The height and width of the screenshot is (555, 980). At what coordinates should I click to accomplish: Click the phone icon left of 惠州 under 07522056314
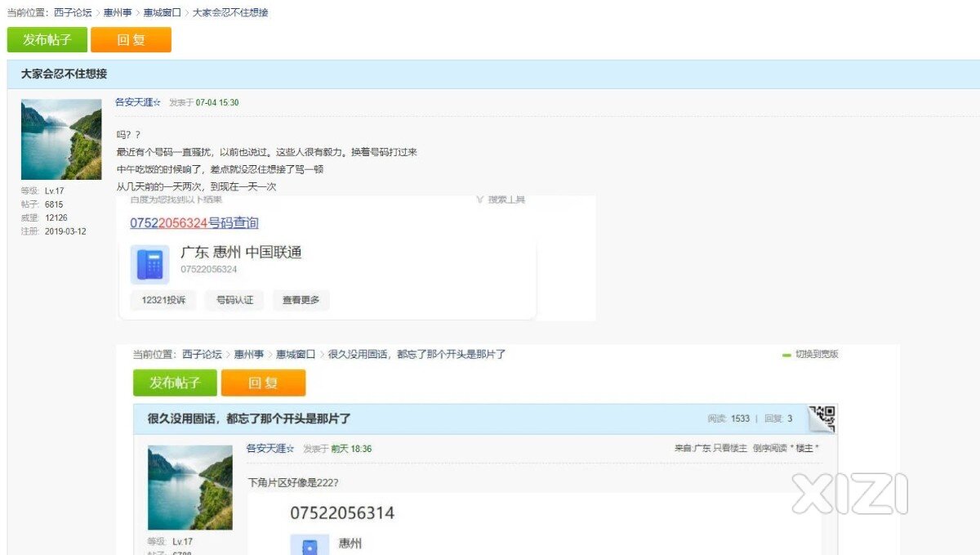(x=310, y=545)
